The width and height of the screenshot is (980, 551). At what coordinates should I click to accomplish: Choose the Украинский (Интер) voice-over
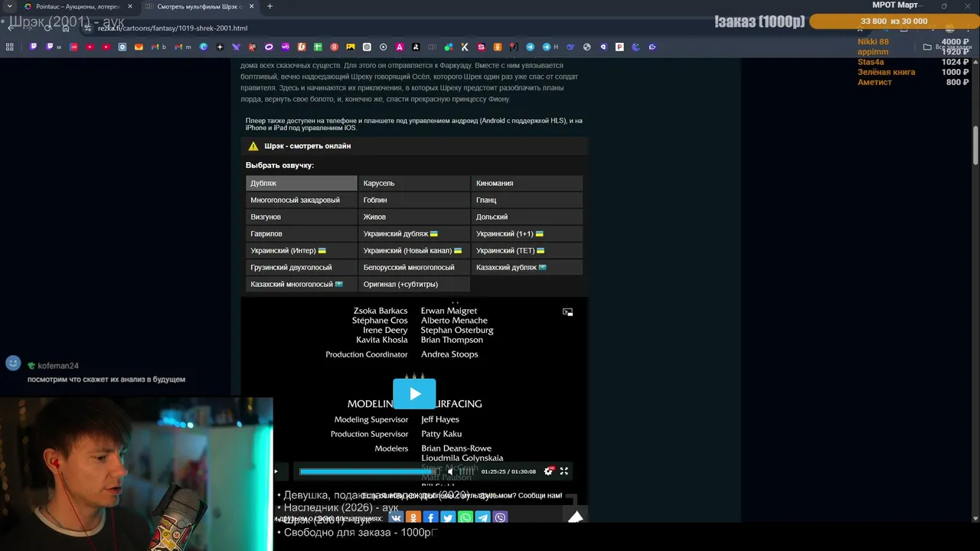pyautogui.click(x=301, y=251)
